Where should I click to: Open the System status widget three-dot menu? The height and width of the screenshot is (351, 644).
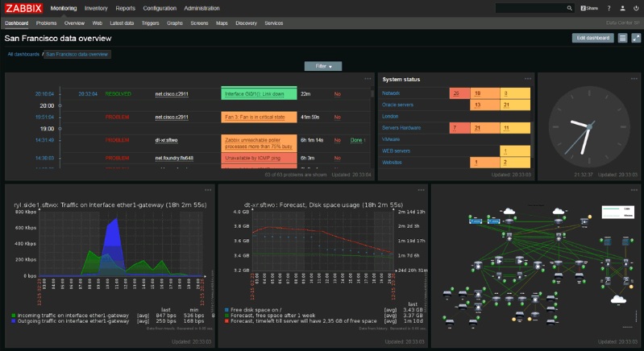coord(528,79)
